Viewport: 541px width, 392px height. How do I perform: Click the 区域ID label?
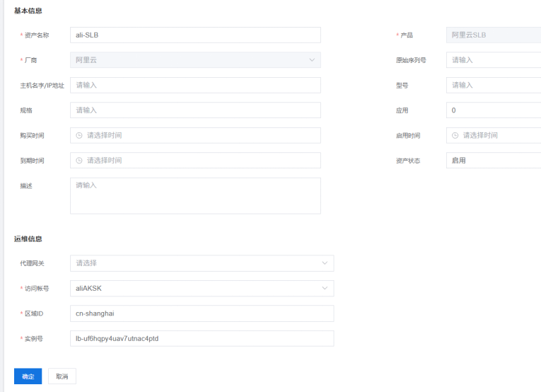point(34,313)
